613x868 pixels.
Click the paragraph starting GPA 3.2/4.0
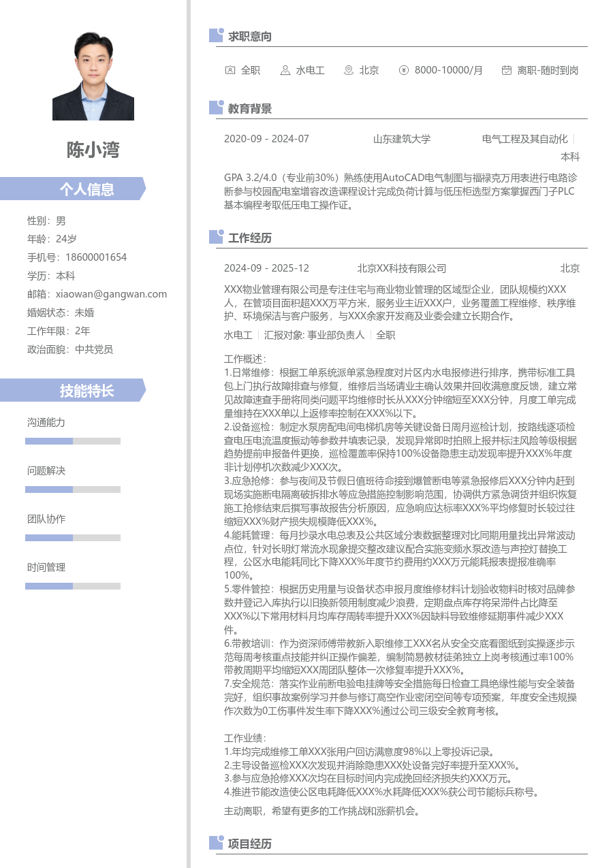(x=401, y=191)
